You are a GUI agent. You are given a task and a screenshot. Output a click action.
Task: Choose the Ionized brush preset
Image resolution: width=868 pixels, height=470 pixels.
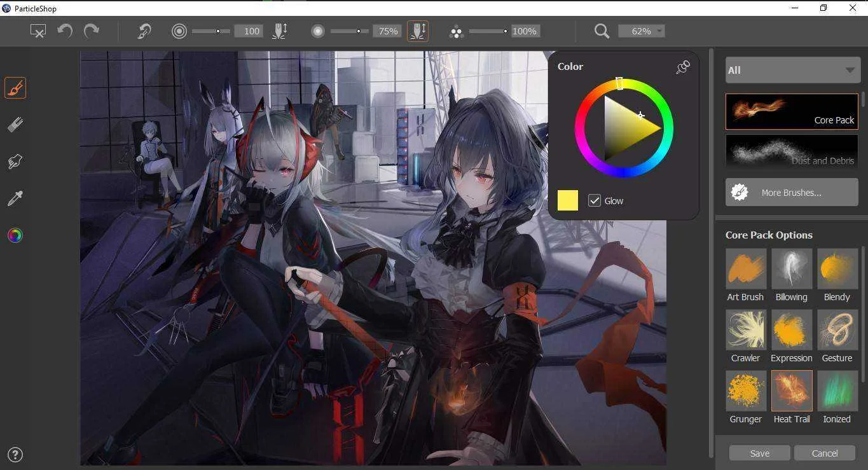pyautogui.click(x=837, y=397)
